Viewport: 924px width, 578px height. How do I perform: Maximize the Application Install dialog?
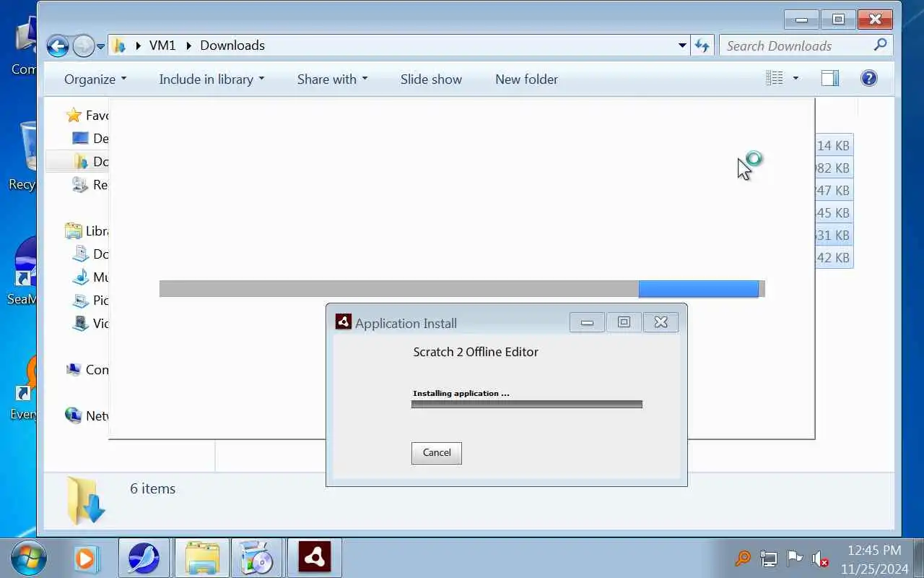coord(624,322)
